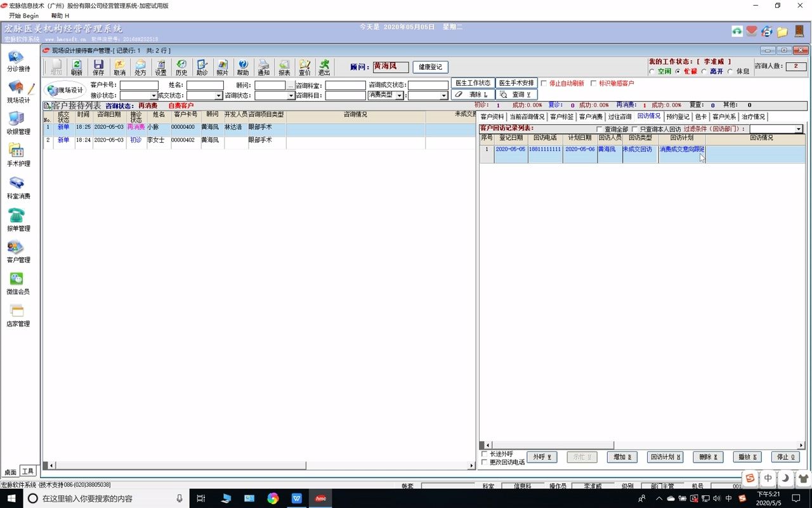The width and height of the screenshot is (812, 508).
Task: Open the 接诊状态 dropdown
Action: pos(154,96)
